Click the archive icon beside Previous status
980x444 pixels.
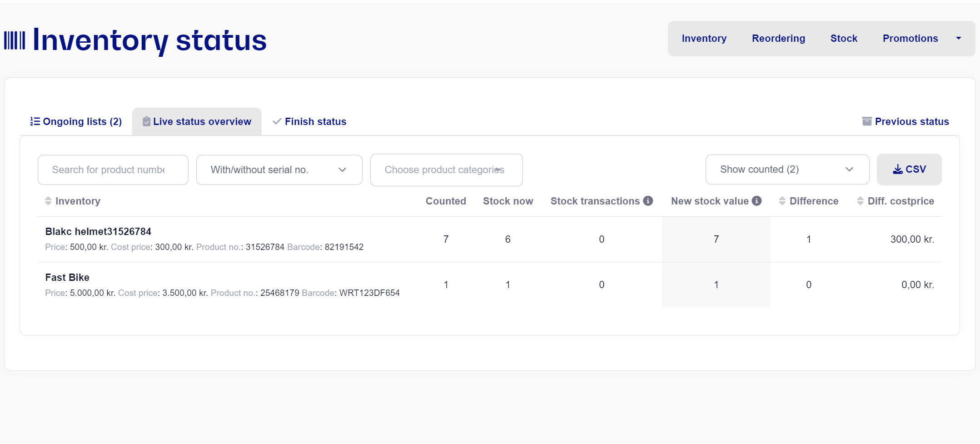click(x=867, y=121)
